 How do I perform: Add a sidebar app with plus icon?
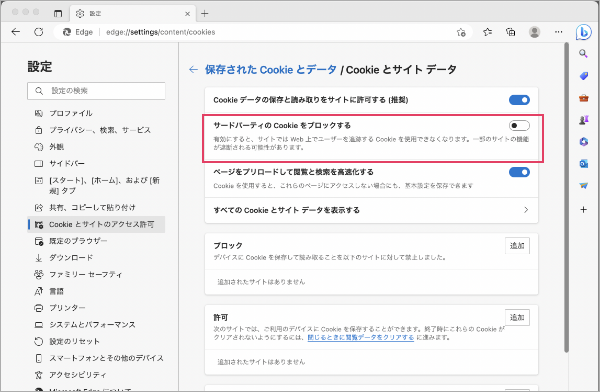coord(584,209)
